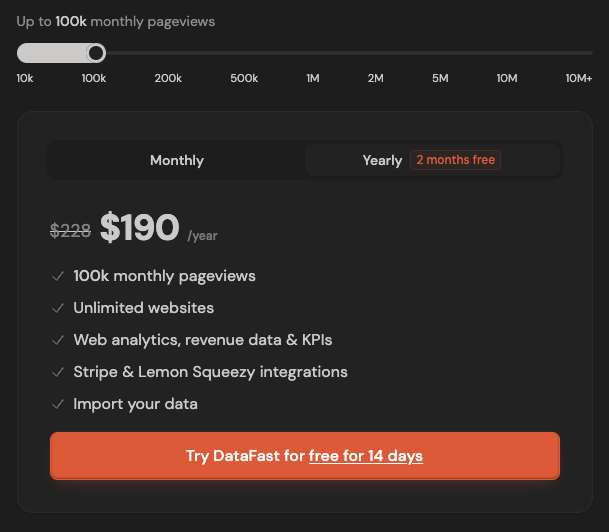Image resolution: width=609 pixels, height=532 pixels.
Task: Click Try DataFast for free button
Action: point(304,456)
